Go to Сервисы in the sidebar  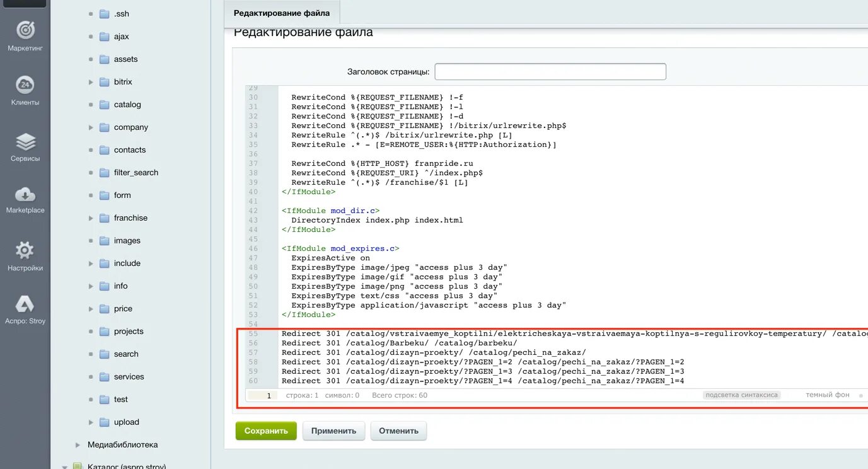[x=25, y=148]
